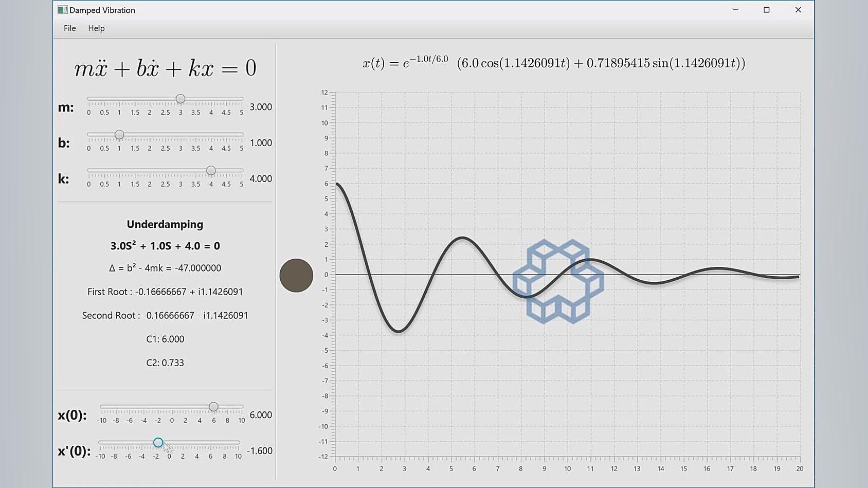Click the characteristic equation 3.0S² + 1.0S + 4.0
Image resolution: width=868 pixels, height=488 pixels.
point(165,246)
